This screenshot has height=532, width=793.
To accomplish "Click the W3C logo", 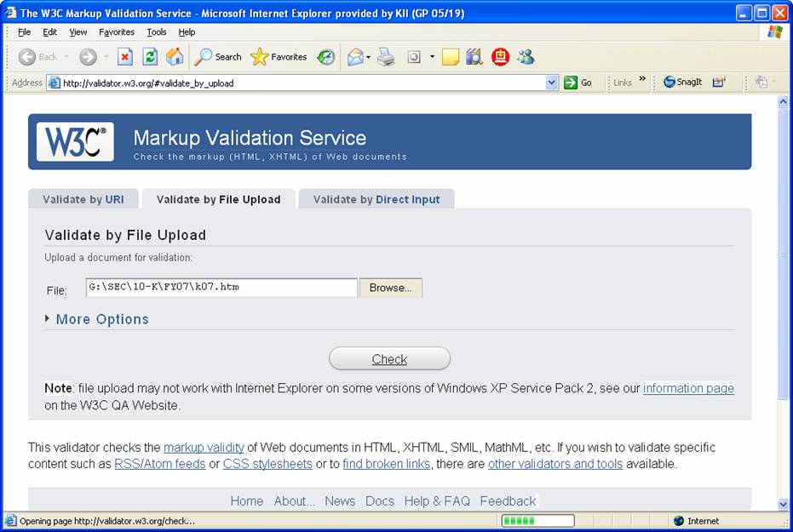I will [x=75, y=141].
